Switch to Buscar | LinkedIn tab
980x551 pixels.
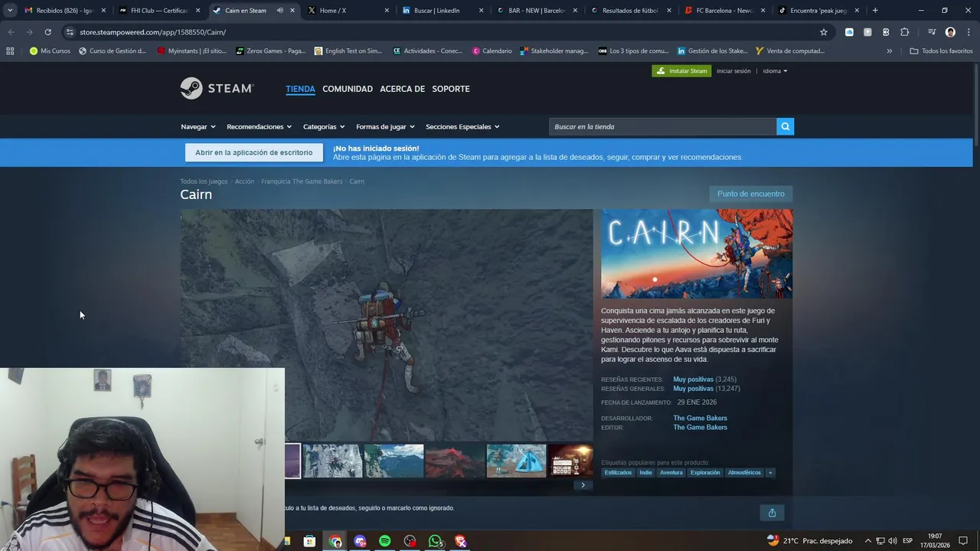tap(443, 11)
